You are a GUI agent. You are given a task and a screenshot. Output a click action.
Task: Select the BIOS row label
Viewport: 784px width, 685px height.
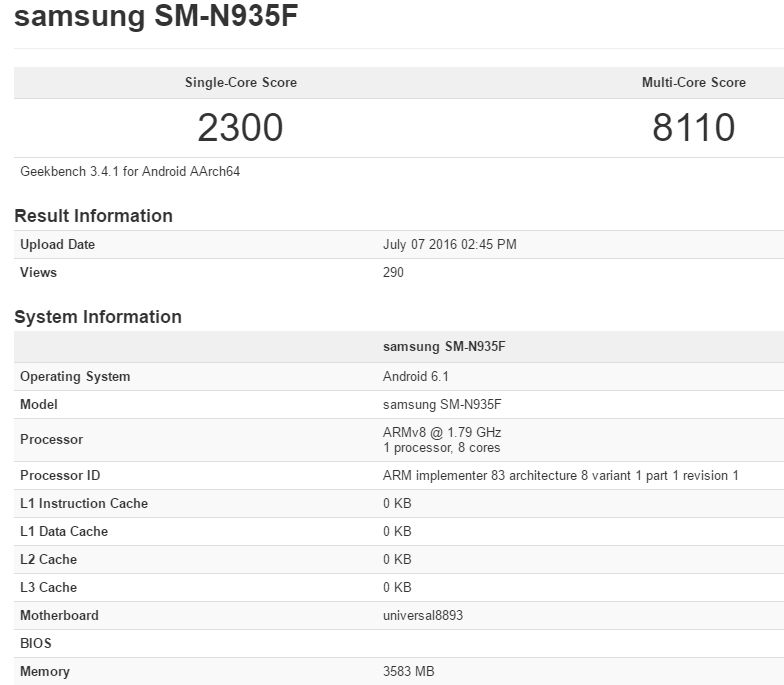(36, 644)
